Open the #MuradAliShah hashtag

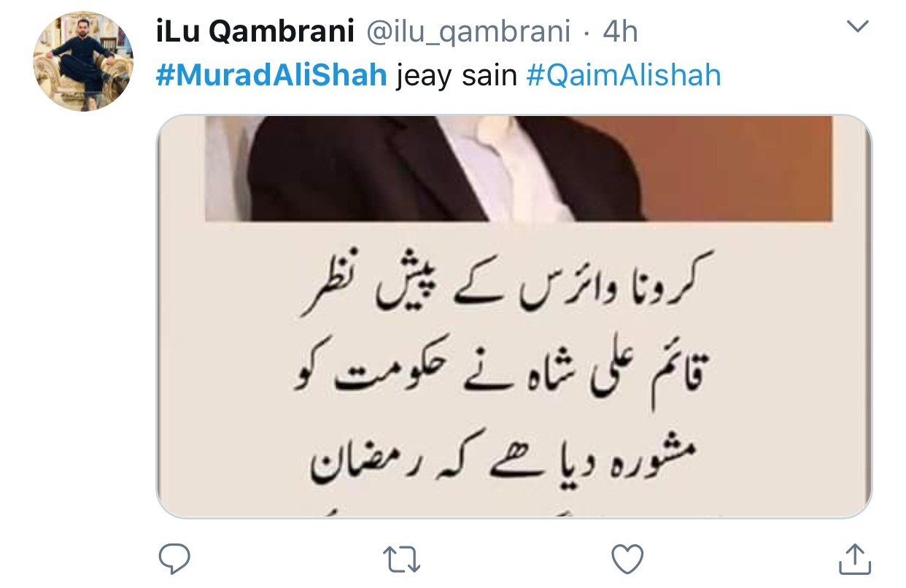click(271, 75)
